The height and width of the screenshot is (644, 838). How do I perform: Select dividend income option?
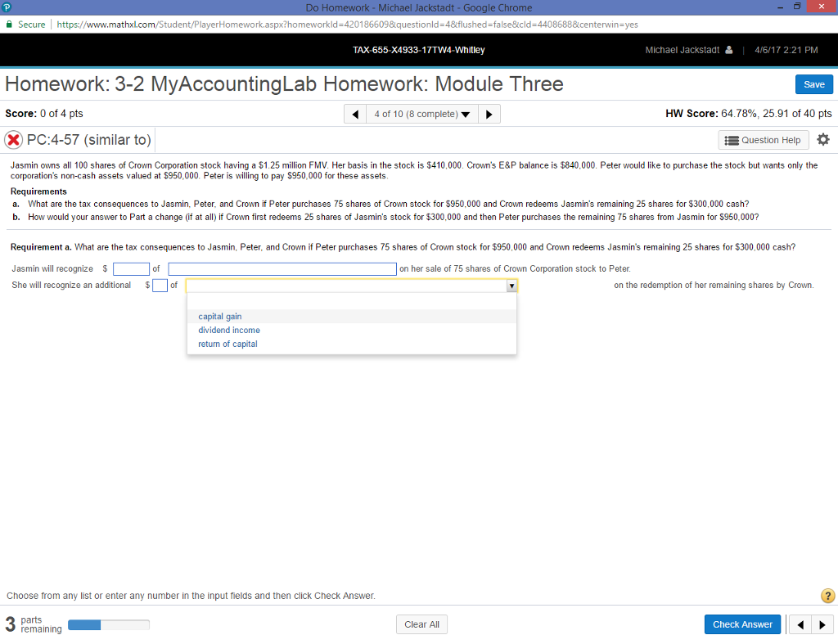click(x=228, y=330)
